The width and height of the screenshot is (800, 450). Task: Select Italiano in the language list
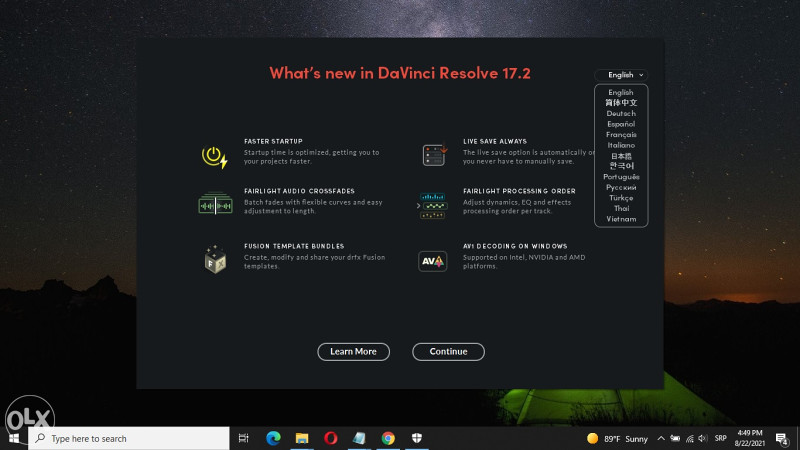coord(621,145)
